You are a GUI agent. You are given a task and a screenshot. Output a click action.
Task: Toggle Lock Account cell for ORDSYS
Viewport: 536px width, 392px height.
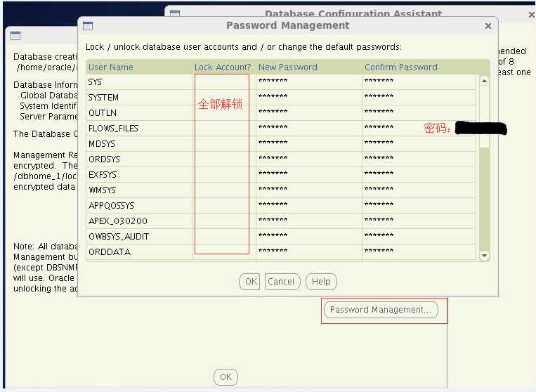pyautogui.click(x=224, y=159)
